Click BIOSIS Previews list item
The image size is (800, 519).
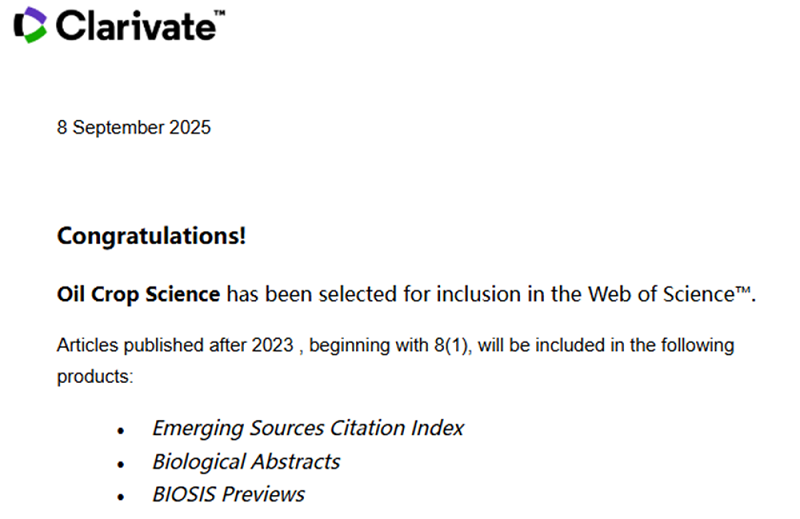coord(229,495)
